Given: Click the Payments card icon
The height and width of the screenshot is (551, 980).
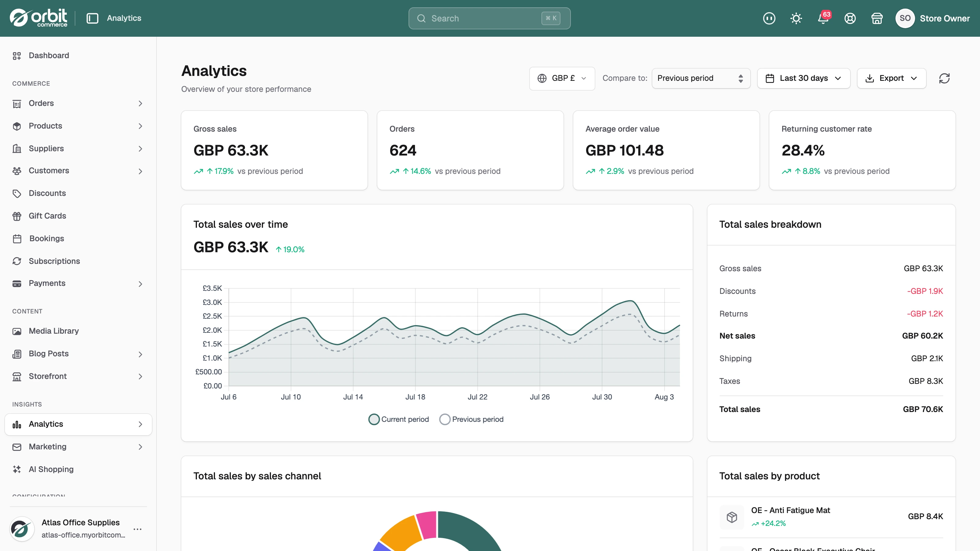Looking at the screenshot, I should [x=17, y=284].
